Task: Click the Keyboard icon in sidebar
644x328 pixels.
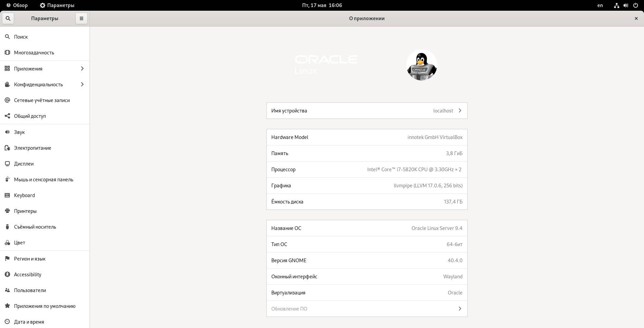Action: [7, 195]
